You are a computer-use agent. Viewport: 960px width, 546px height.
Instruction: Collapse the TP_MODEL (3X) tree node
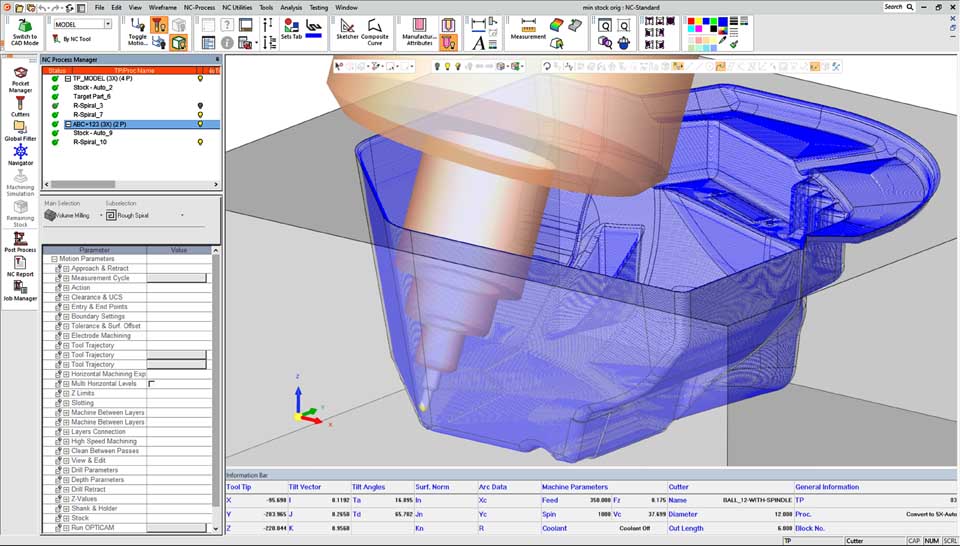click(68, 78)
